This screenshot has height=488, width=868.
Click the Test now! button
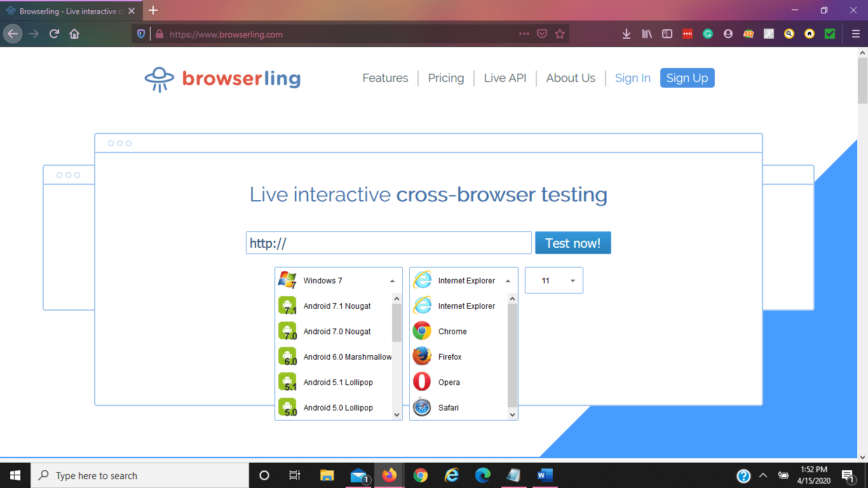tap(573, 243)
